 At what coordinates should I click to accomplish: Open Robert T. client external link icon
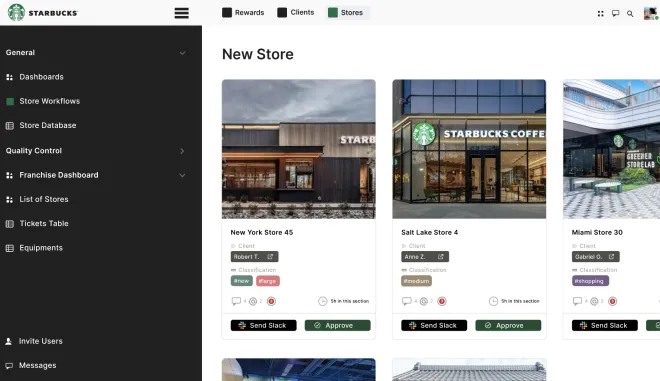[270, 256]
